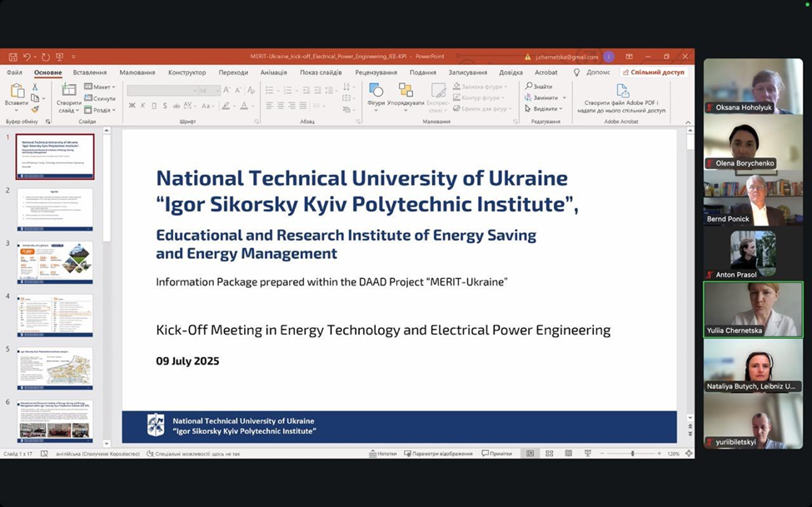Center align the text
Viewport: 812px width, 507px height.
coord(281,106)
